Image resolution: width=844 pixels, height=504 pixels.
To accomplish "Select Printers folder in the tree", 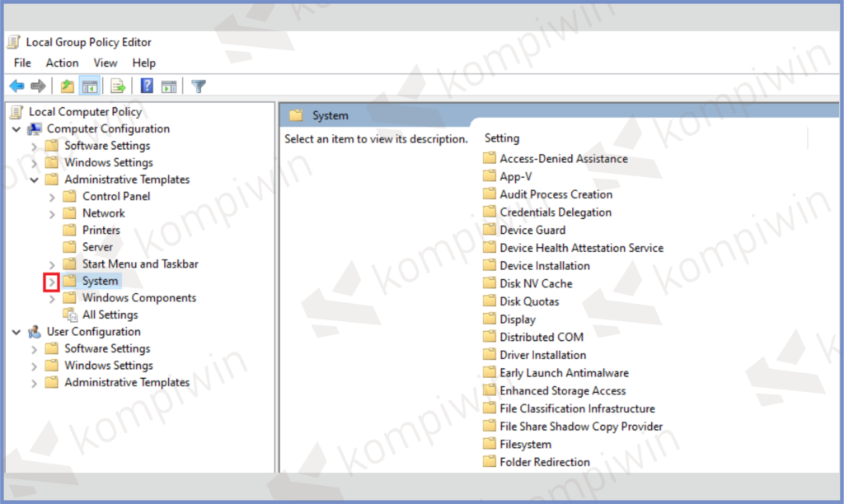I will tap(101, 230).
